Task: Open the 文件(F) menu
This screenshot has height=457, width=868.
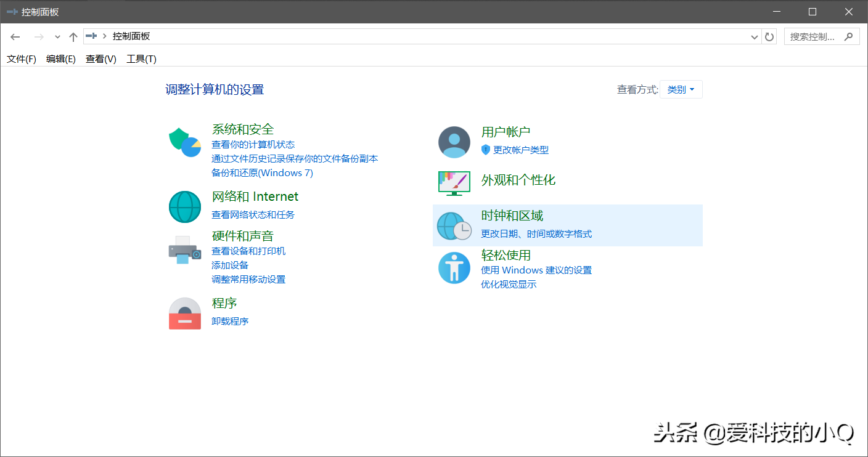Action: (x=22, y=59)
